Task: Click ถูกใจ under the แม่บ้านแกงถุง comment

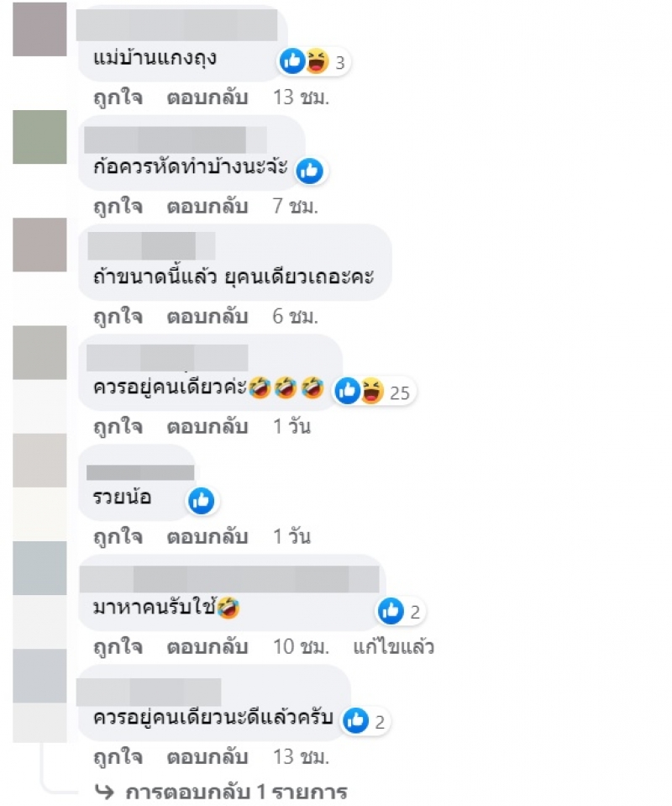Action: coord(118,97)
